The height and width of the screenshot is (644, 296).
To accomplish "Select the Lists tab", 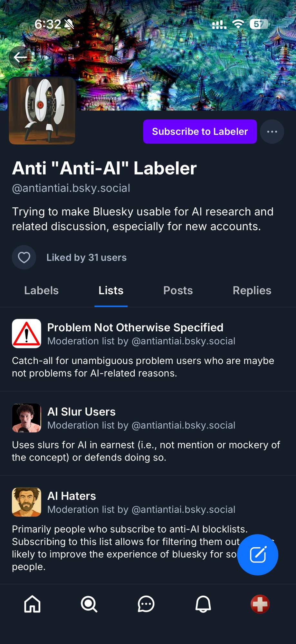I will (x=111, y=290).
